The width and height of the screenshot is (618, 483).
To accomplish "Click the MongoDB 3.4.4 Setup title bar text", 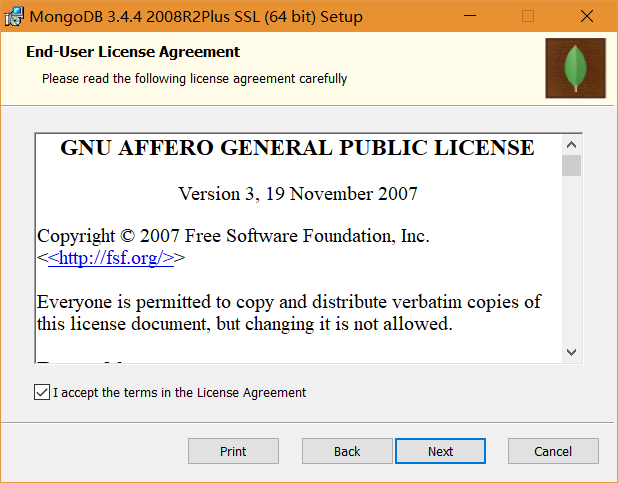I will tap(196, 17).
